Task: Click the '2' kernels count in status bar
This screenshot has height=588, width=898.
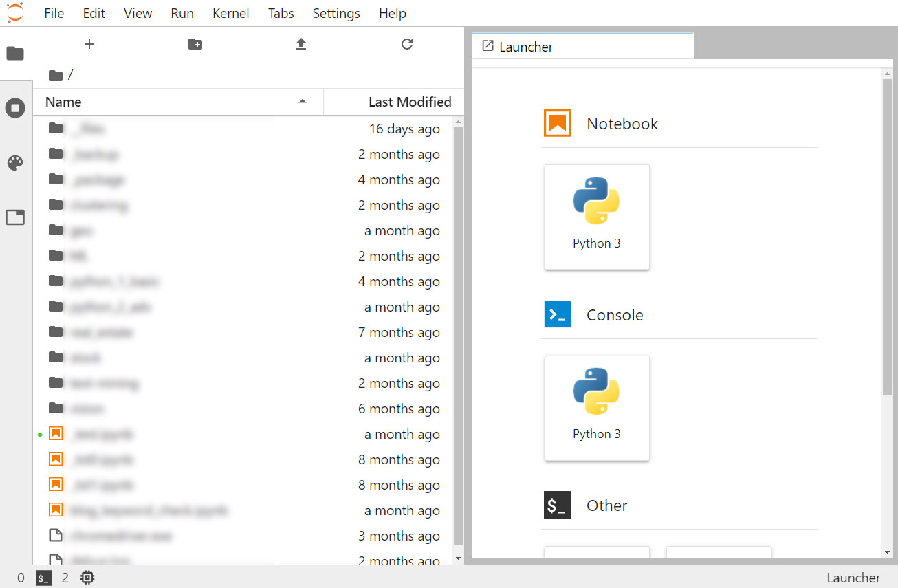Action: (65, 578)
